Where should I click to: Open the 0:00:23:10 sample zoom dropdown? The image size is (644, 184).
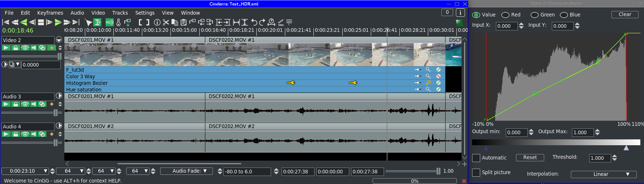45,171
